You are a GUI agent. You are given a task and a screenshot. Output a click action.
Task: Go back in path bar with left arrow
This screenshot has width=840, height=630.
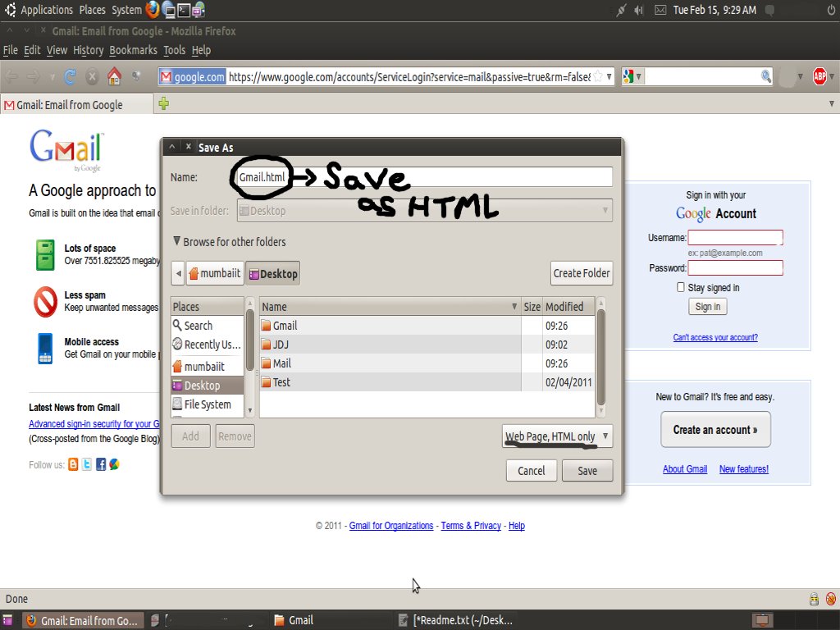178,273
